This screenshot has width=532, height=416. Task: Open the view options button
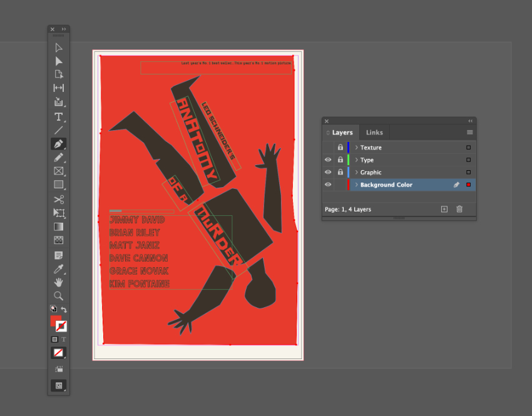pyautogui.click(x=59, y=369)
